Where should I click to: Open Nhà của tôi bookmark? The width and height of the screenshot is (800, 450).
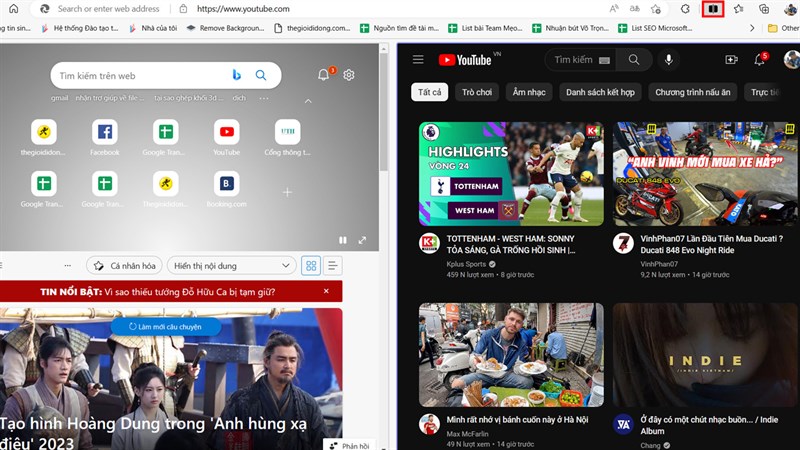(x=153, y=28)
